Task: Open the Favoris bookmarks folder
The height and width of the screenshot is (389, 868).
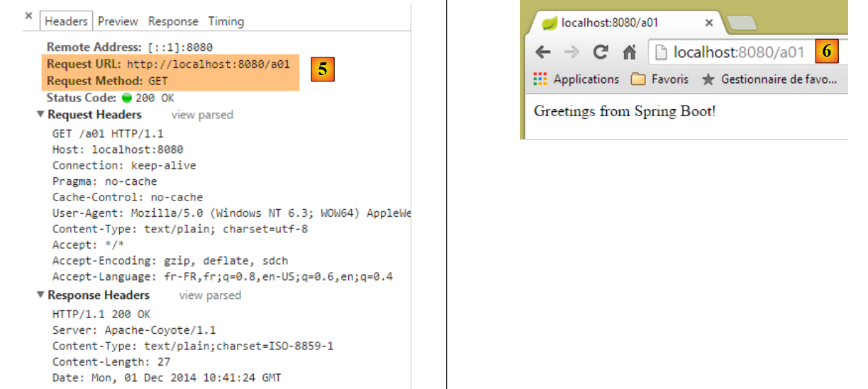Action: [660, 79]
